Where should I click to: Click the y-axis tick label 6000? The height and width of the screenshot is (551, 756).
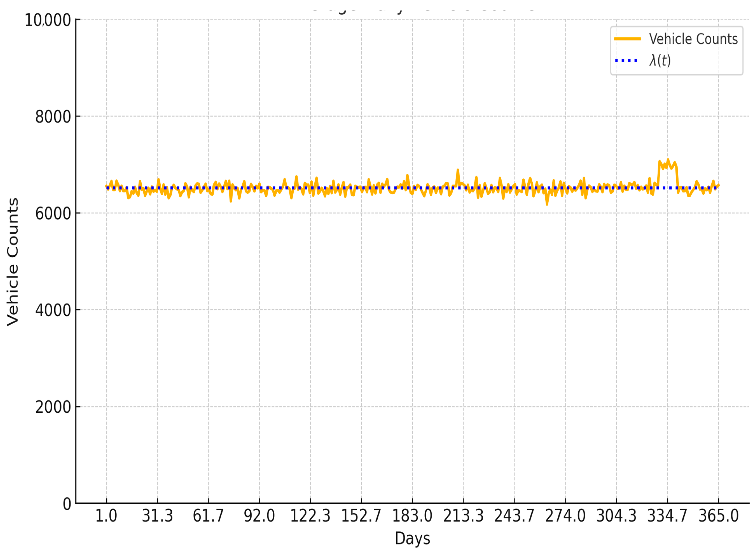tap(53, 214)
